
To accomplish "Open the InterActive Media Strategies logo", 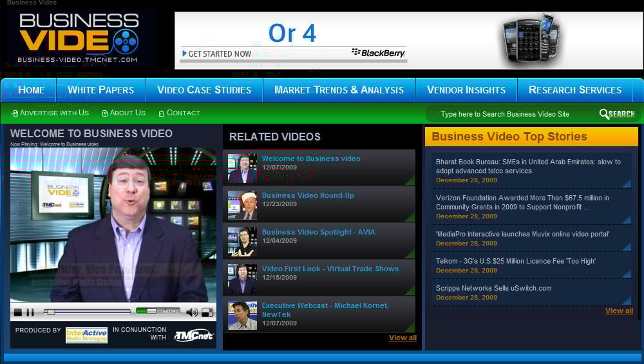I will 86,335.
